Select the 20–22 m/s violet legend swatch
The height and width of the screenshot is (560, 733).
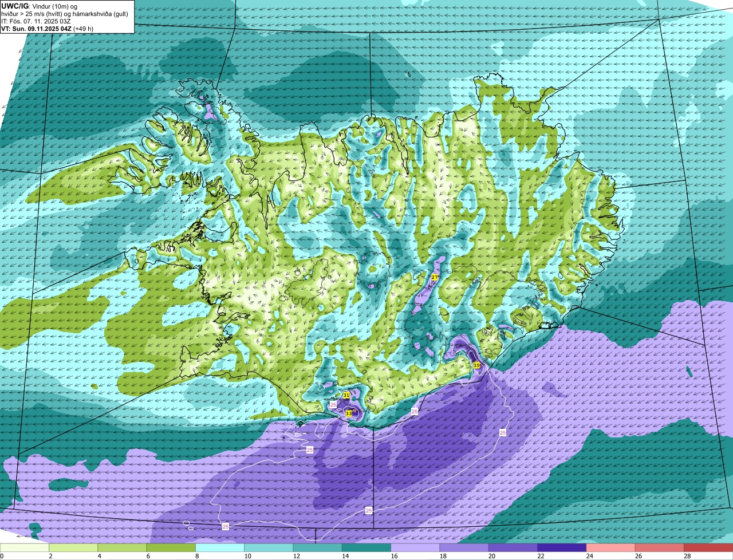[513, 547]
